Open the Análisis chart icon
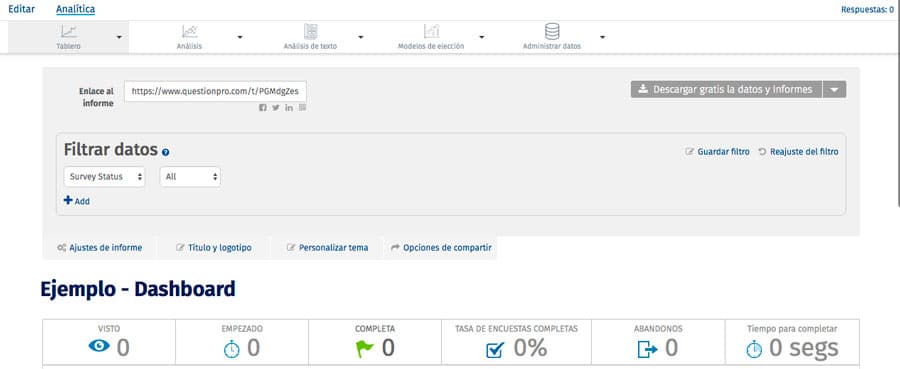 point(190,32)
